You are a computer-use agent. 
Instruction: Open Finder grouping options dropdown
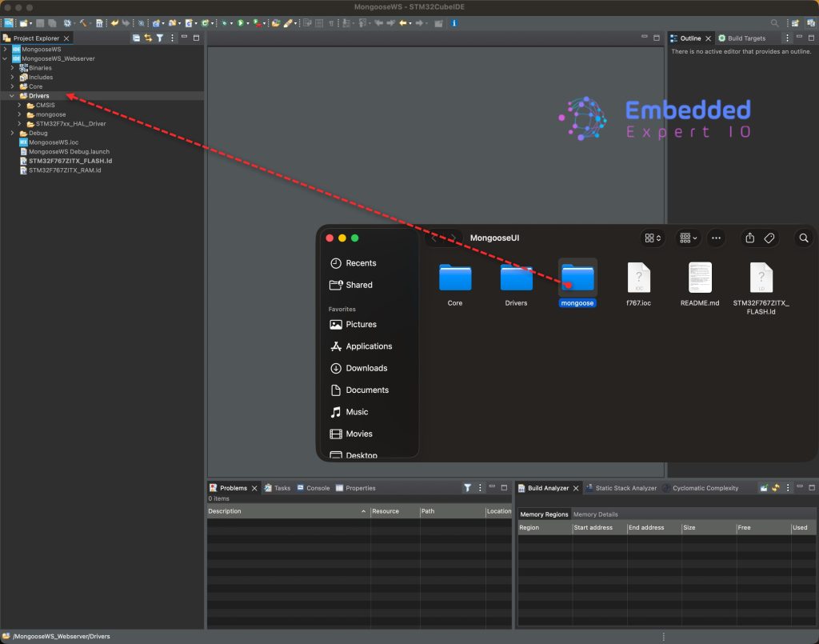[687, 238]
